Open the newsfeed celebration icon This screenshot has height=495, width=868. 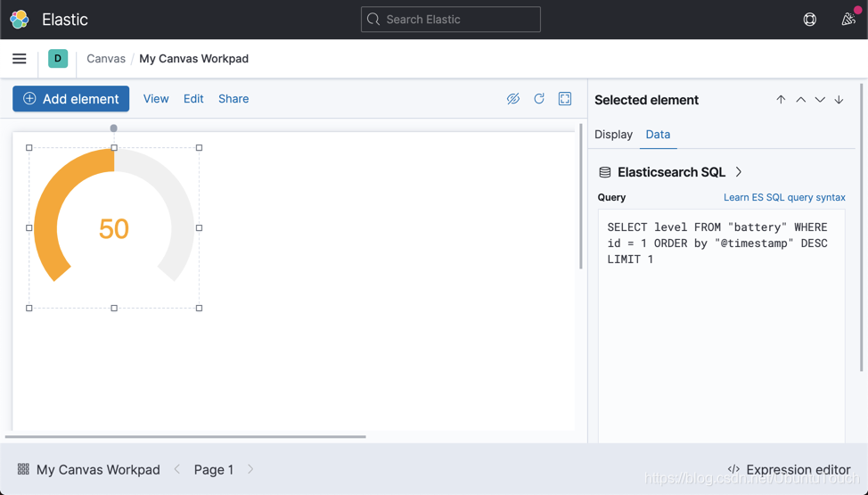click(x=848, y=20)
